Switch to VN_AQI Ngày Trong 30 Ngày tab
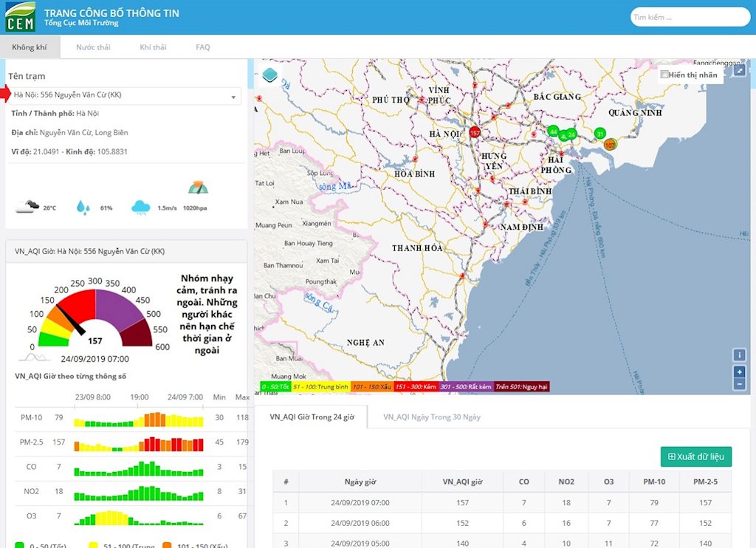This screenshot has height=548, width=756. [x=431, y=417]
